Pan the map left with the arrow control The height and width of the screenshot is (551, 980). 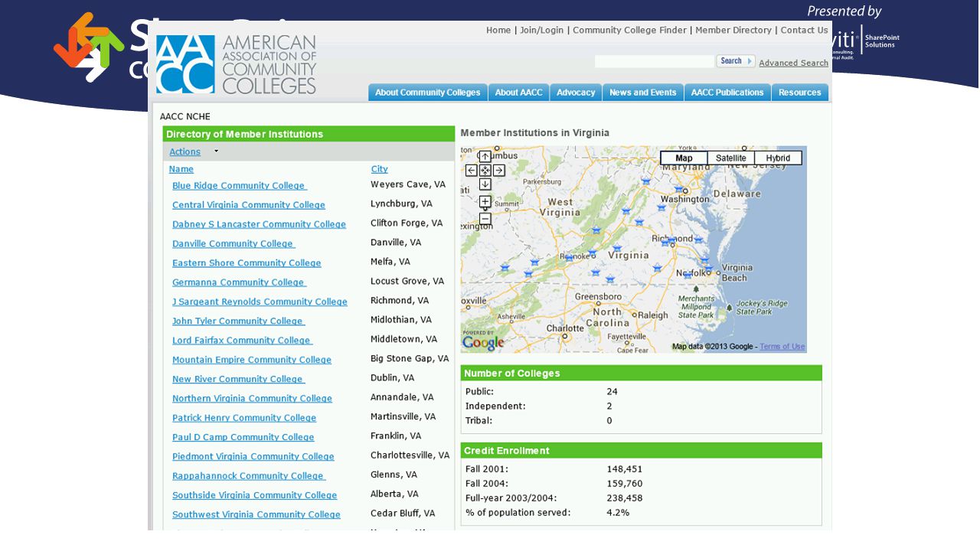472,171
